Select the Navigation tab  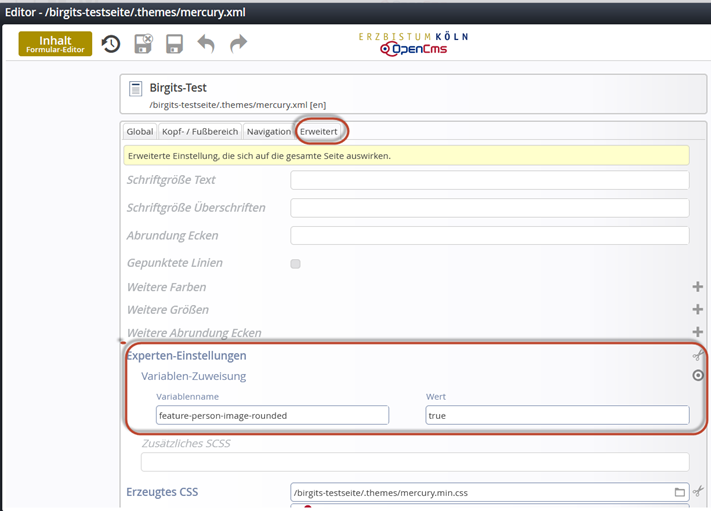[x=269, y=132]
